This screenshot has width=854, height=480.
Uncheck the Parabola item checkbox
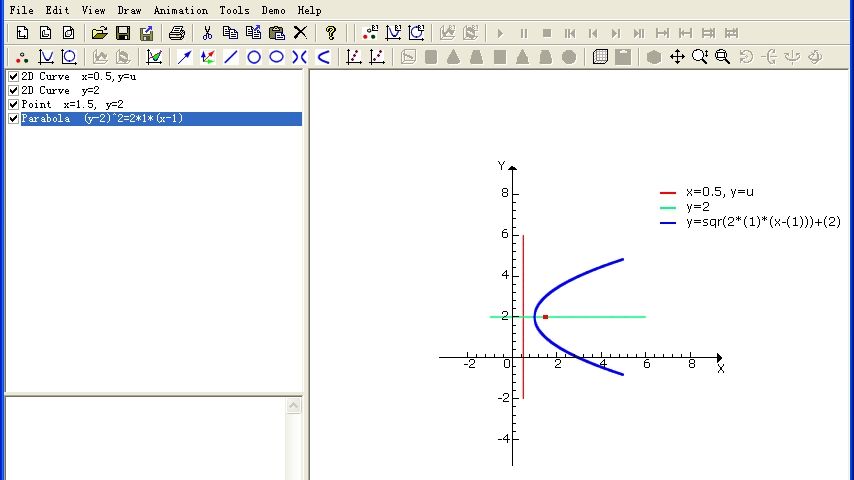click(x=13, y=119)
